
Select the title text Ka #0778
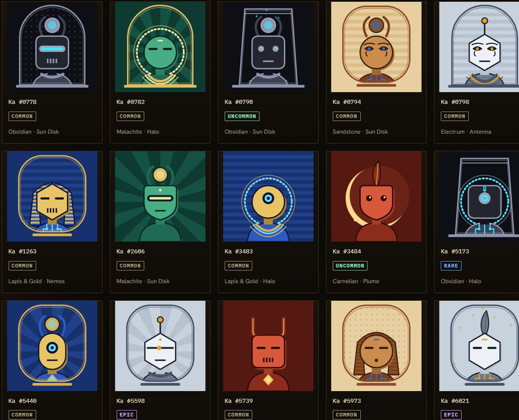point(23,102)
